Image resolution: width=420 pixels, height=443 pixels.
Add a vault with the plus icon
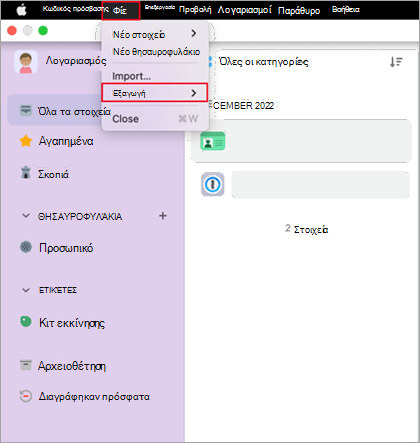[x=163, y=216]
